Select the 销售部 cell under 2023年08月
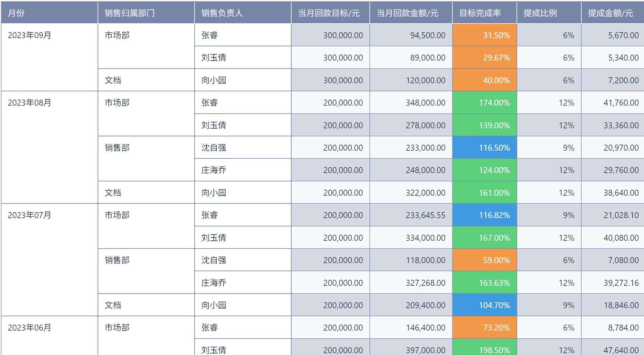The width and height of the screenshot is (644, 355). click(x=117, y=148)
